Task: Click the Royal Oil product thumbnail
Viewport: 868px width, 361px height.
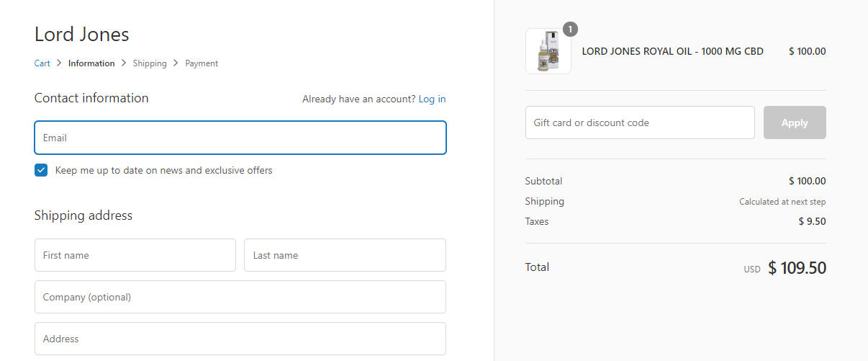Action: [548, 52]
